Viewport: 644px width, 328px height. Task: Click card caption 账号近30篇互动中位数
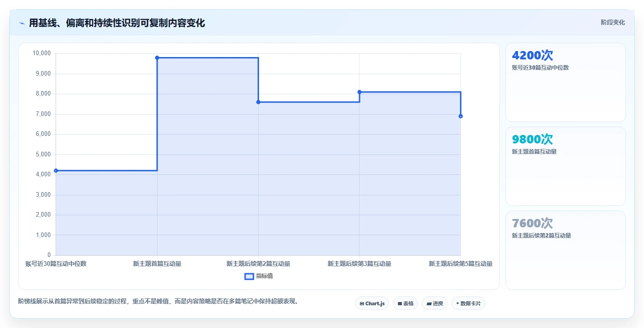click(540, 68)
